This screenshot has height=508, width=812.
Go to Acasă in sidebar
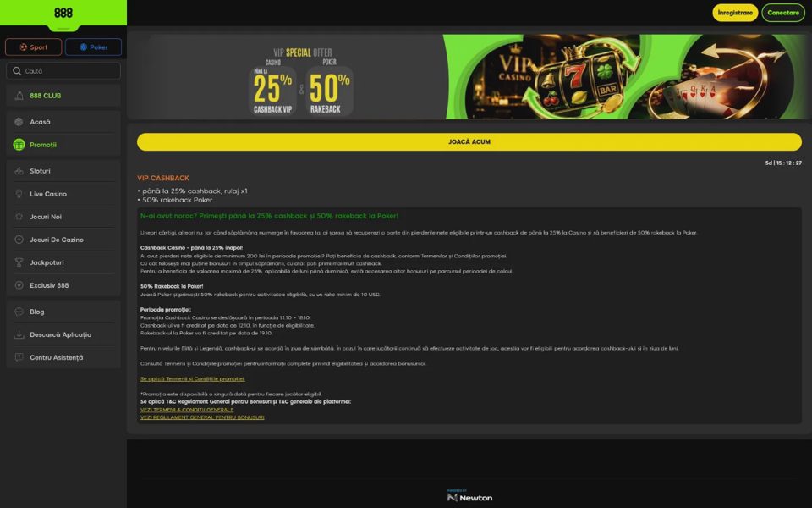coord(63,122)
